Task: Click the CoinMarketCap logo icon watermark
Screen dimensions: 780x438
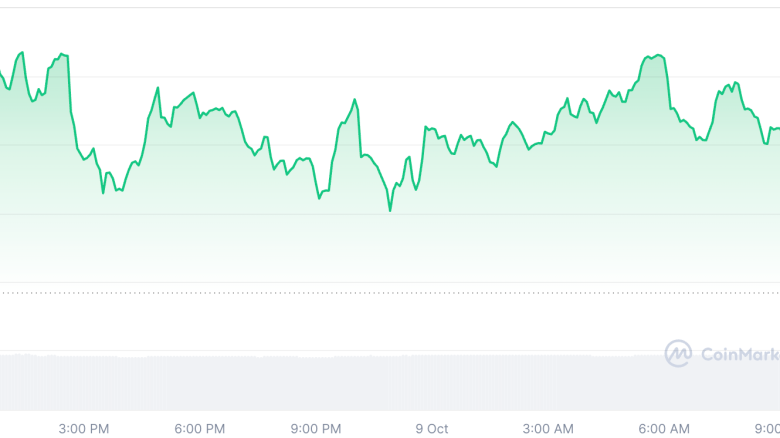Action: [x=678, y=353]
